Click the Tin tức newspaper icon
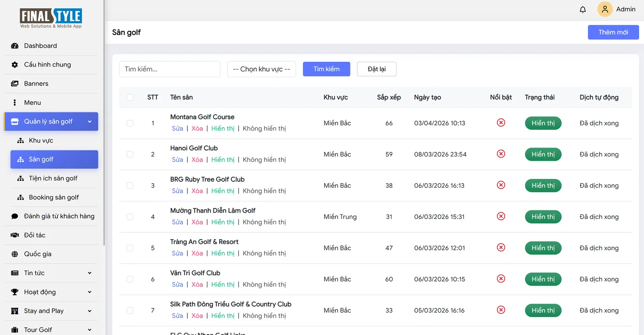Screen dimensions: 644x335 pos(15,273)
